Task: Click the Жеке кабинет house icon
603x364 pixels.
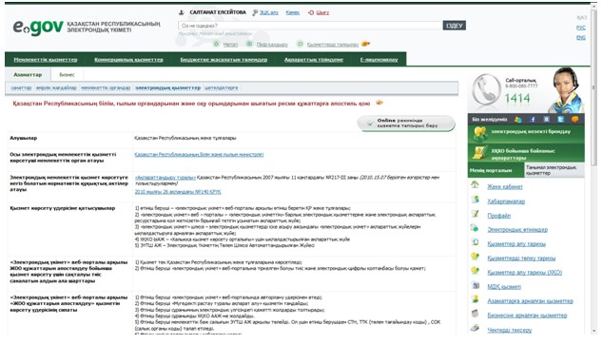Action: (x=476, y=185)
